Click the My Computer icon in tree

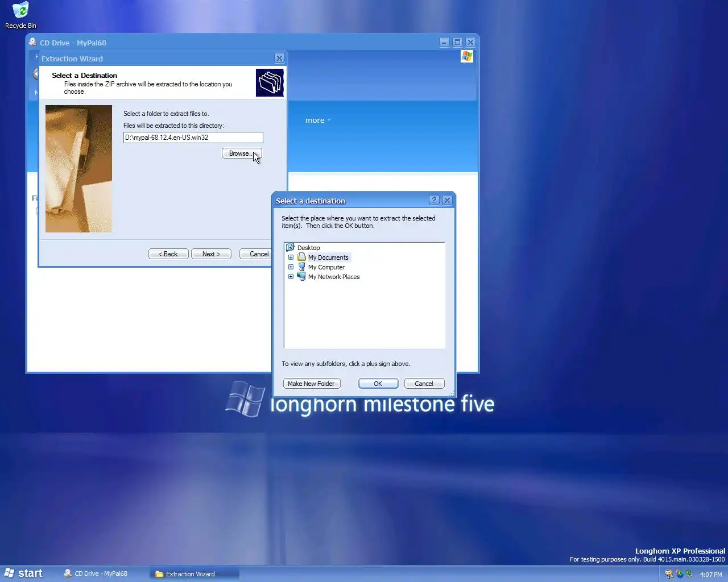point(301,267)
